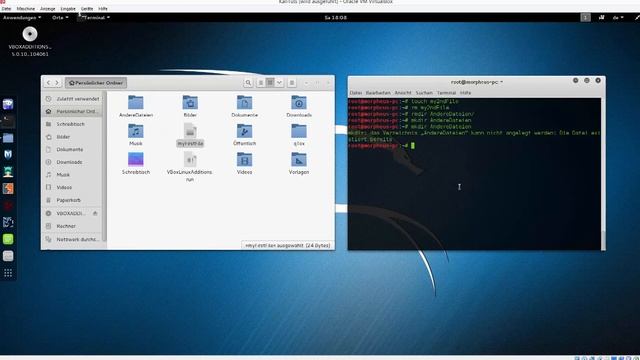640x360 pixels.
Task: Open the Öffentlich folder icon
Action: coord(244,131)
